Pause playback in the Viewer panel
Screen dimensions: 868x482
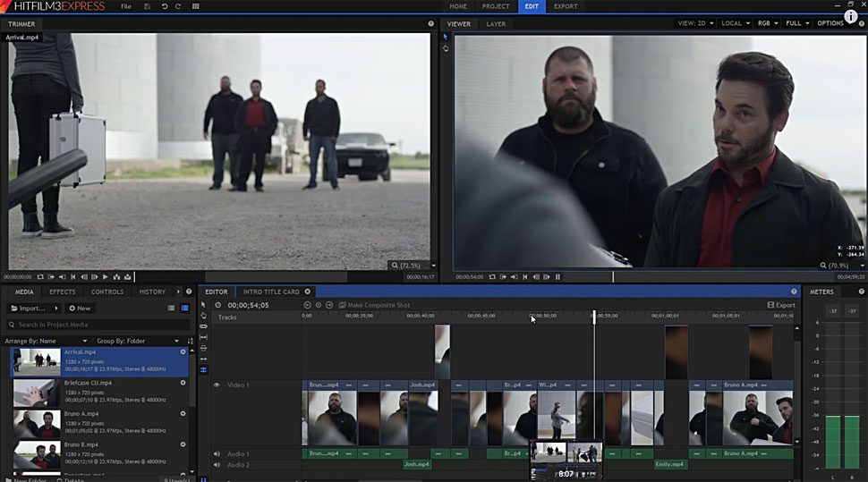click(557, 277)
